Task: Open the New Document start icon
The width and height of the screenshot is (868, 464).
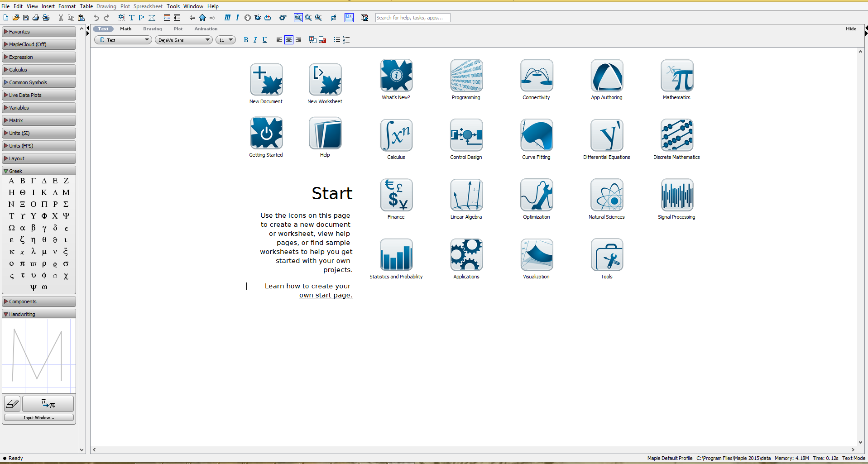Action: click(266, 80)
